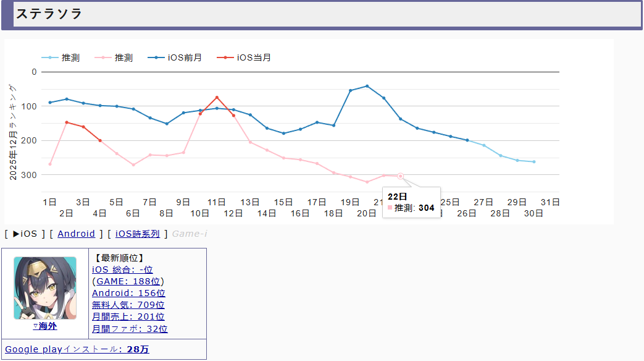Click the blue data point on 8日

(x=167, y=124)
